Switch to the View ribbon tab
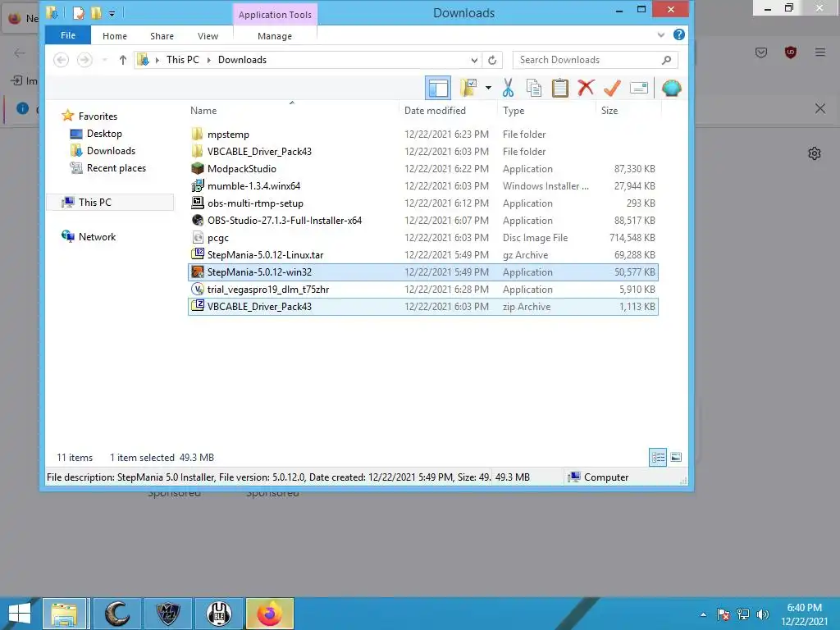Image resolution: width=840 pixels, height=630 pixels. click(208, 36)
